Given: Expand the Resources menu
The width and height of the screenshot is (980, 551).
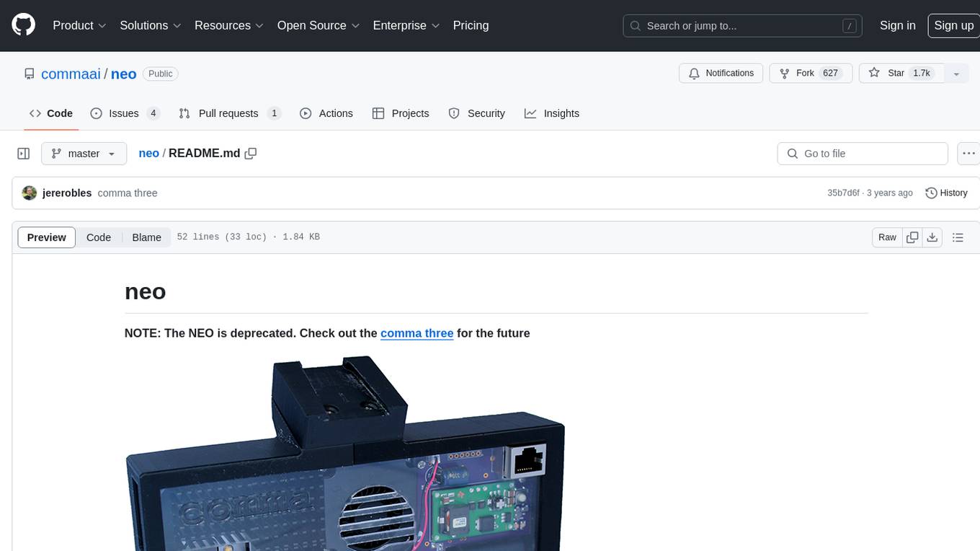Looking at the screenshot, I should coord(228,25).
